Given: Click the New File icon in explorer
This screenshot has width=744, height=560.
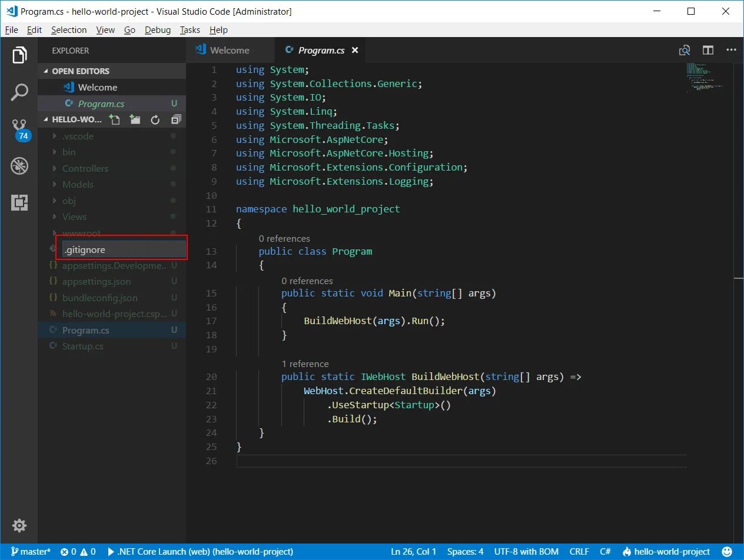Looking at the screenshot, I should click(115, 119).
